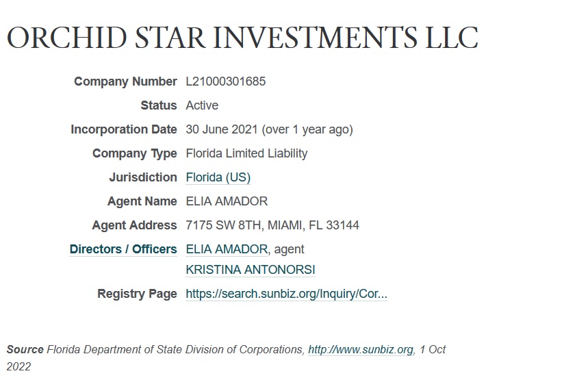Select the company number L21000301685
Screen dimensions: 588x380
pos(225,81)
